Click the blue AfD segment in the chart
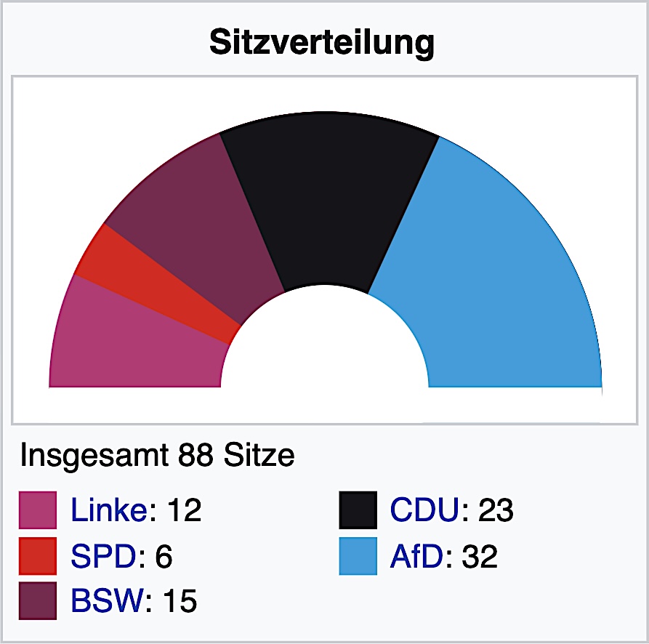The height and width of the screenshot is (644, 649). coord(494,276)
